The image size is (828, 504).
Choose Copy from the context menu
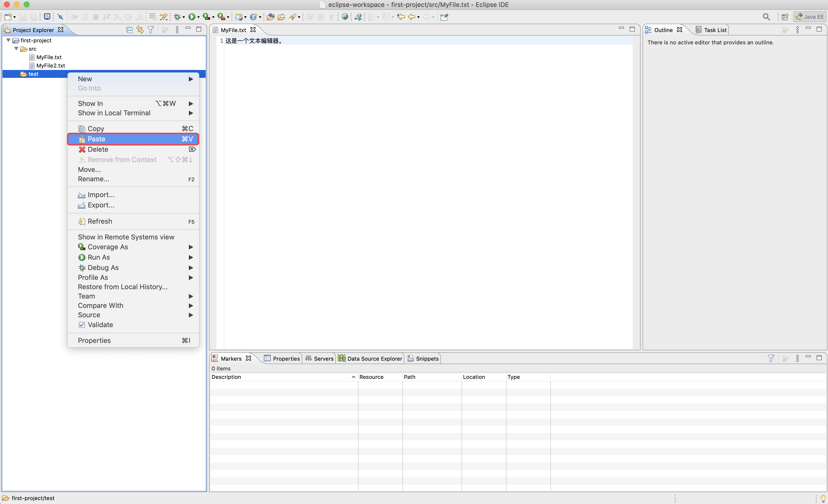tap(134, 129)
